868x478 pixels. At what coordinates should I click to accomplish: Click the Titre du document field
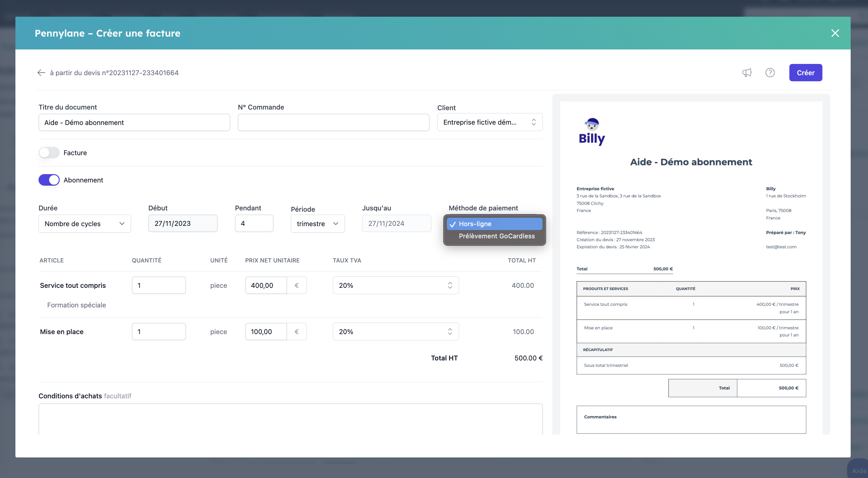tap(134, 122)
